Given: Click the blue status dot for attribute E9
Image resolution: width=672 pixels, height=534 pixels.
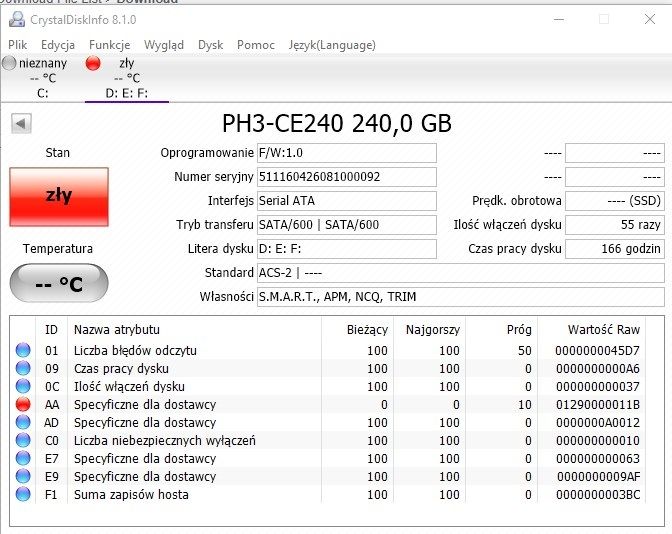Looking at the screenshot, I should [23, 476].
